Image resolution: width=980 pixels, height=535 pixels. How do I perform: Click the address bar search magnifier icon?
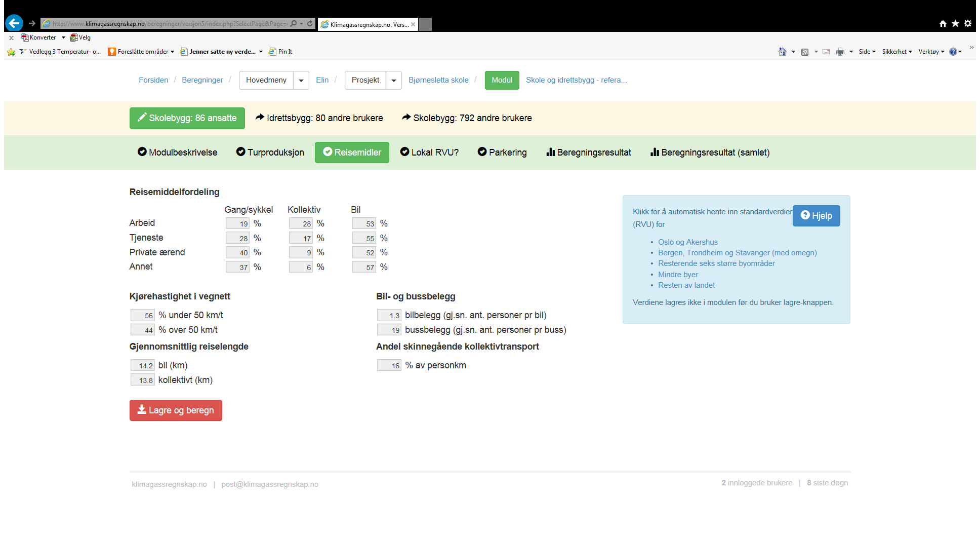tap(294, 24)
